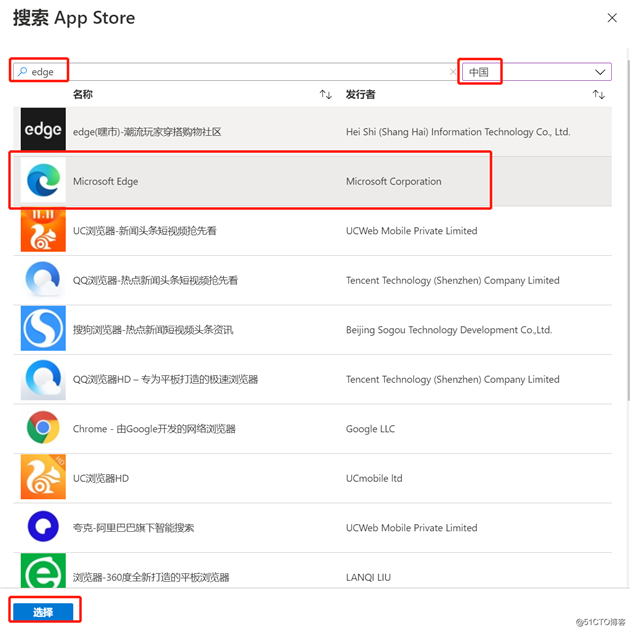Click the edge (嘿市) app icon
Viewport: 630px width, 631px height.
coord(43,129)
